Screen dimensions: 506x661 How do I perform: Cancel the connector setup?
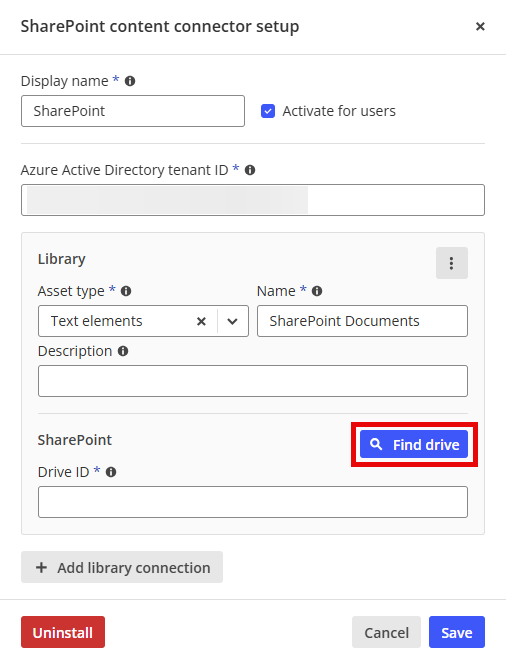point(386,632)
